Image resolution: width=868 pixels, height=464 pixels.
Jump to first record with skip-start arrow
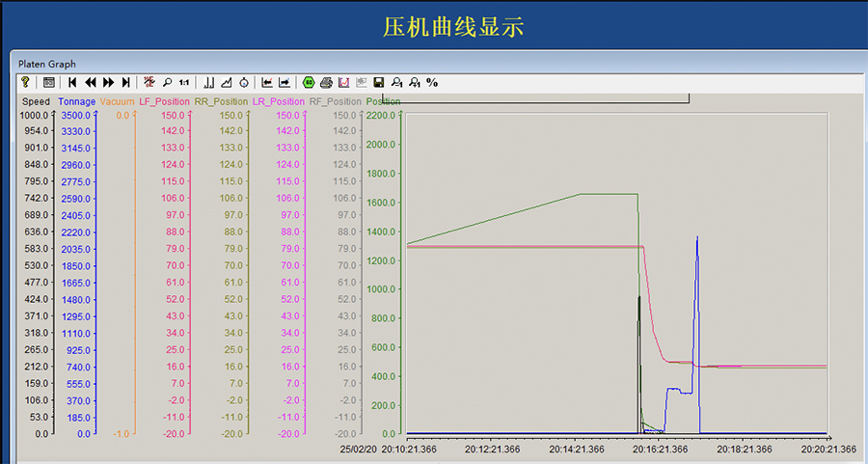(72, 83)
